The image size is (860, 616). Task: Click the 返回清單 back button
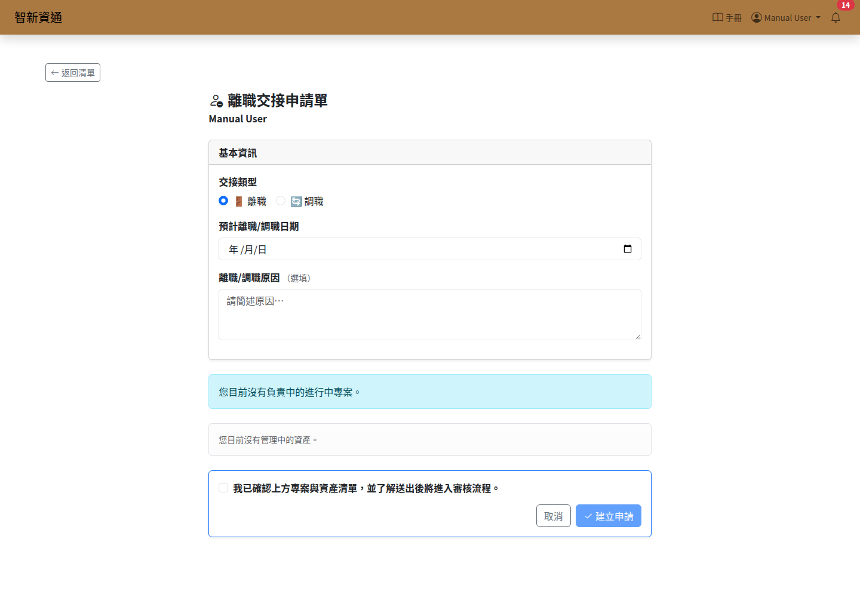point(73,73)
